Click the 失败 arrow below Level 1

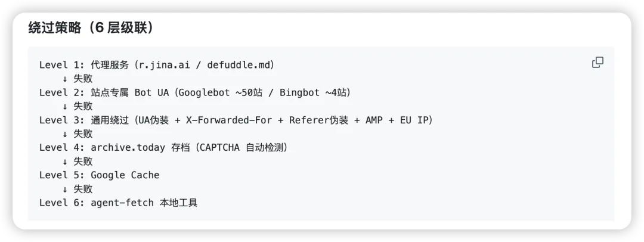pyautogui.click(x=78, y=79)
